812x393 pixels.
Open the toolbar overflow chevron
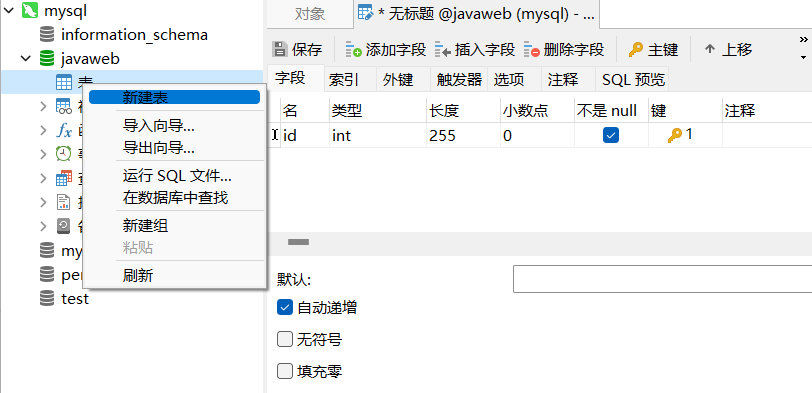tap(803, 40)
